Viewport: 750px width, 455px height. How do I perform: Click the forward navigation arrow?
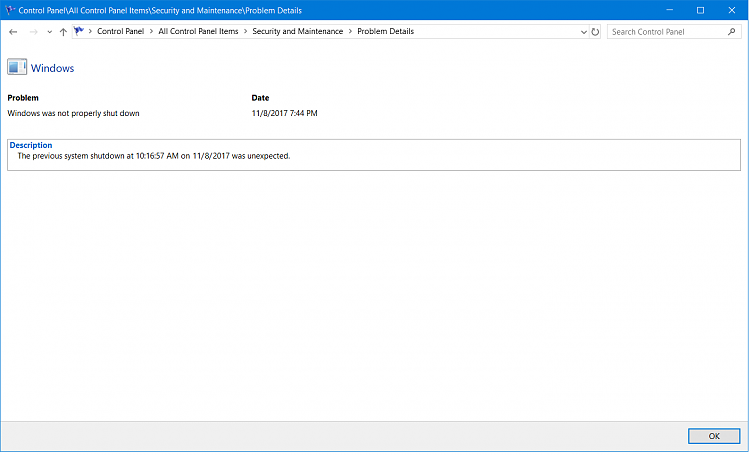(x=33, y=32)
